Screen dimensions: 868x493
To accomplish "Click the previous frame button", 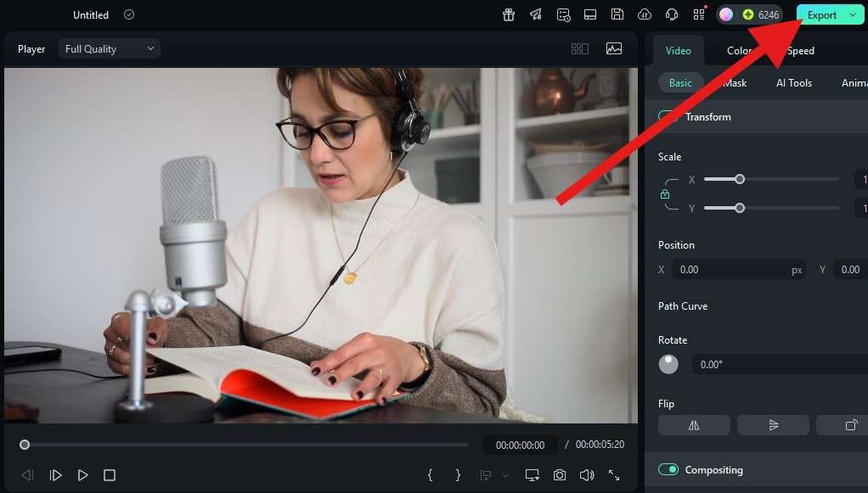I will click(x=27, y=475).
